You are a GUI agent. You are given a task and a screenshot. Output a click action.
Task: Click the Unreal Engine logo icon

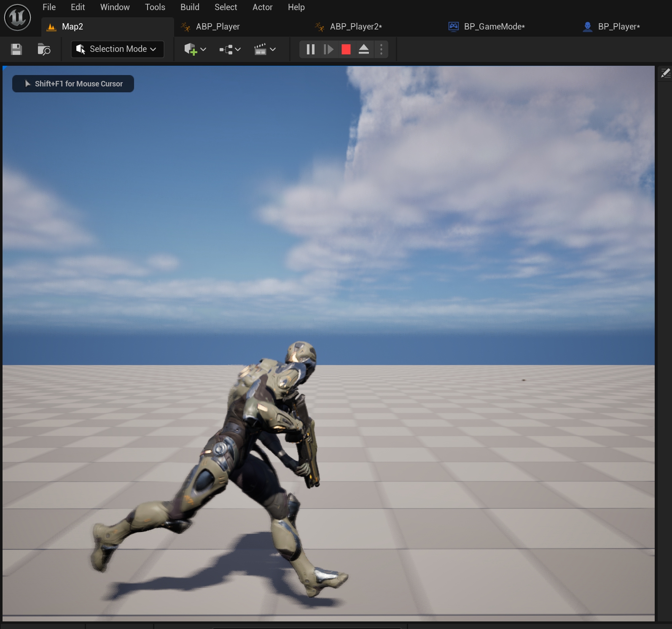pos(17,18)
